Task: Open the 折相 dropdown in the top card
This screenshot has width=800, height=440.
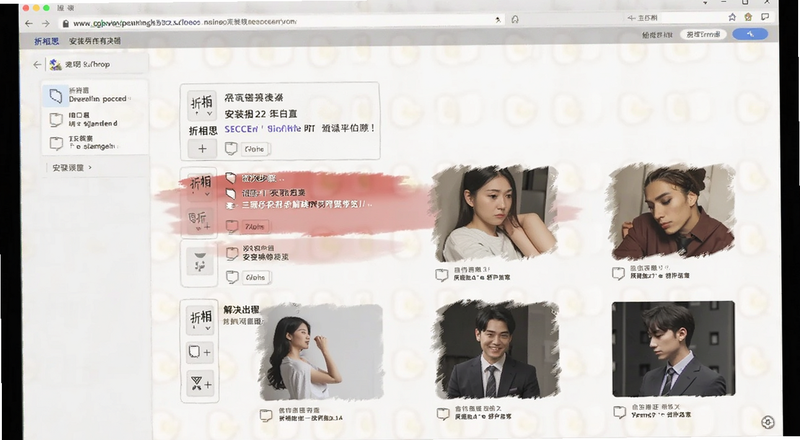Action: pyautogui.click(x=202, y=106)
